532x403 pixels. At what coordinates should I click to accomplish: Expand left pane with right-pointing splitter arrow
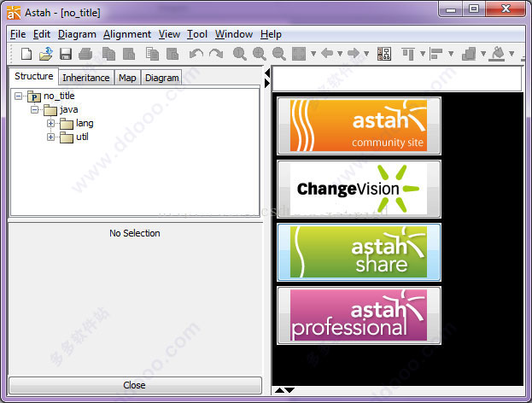pyautogui.click(x=267, y=83)
